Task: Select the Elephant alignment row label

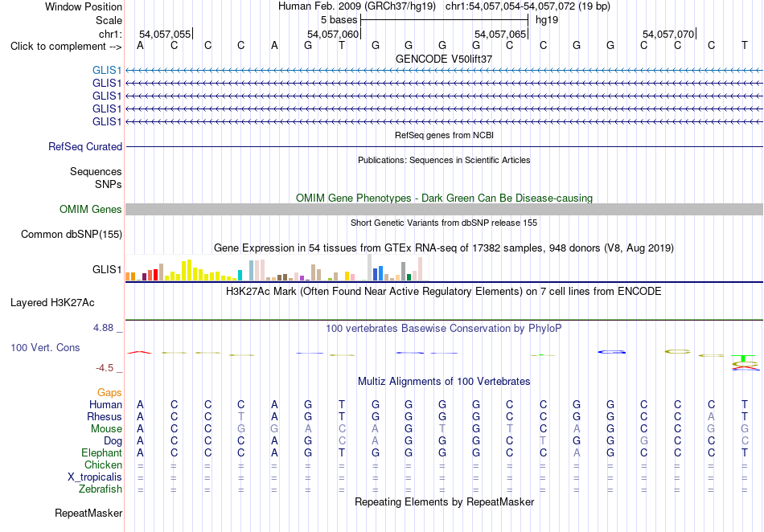Action: (x=101, y=452)
